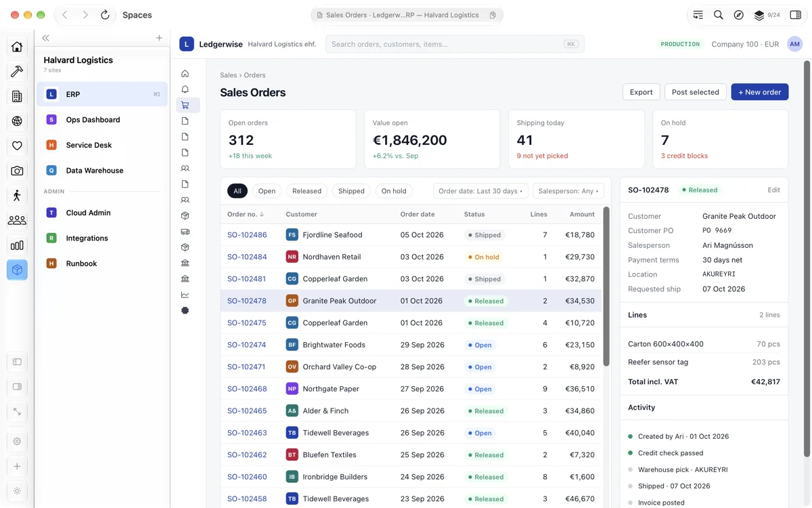This screenshot has height=508, width=812.
Task: Expand the fullscreen arrows button in the rail
Action: coord(17,412)
